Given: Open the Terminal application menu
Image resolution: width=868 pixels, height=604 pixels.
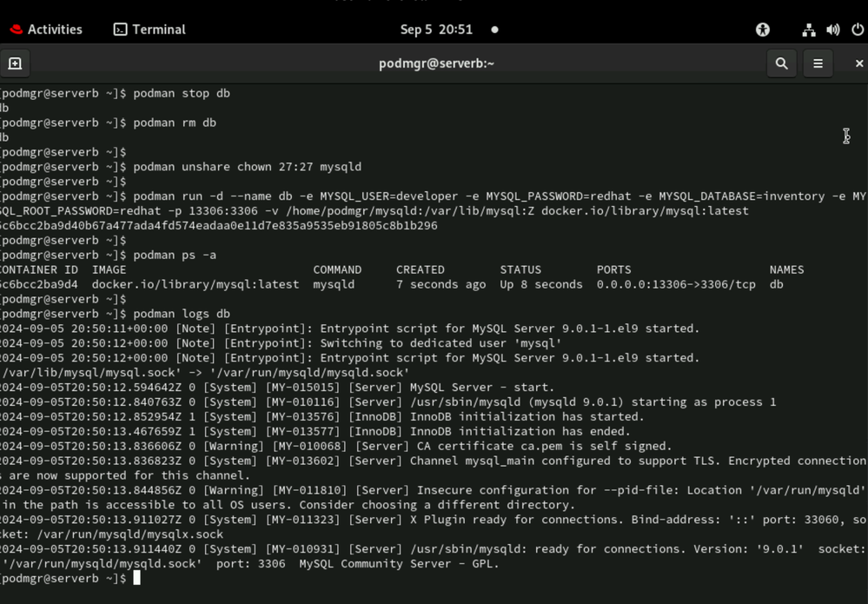Looking at the screenshot, I should tap(149, 30).
